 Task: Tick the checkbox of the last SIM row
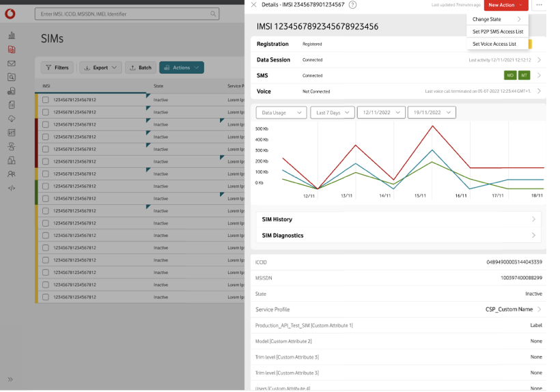[45, 297]
